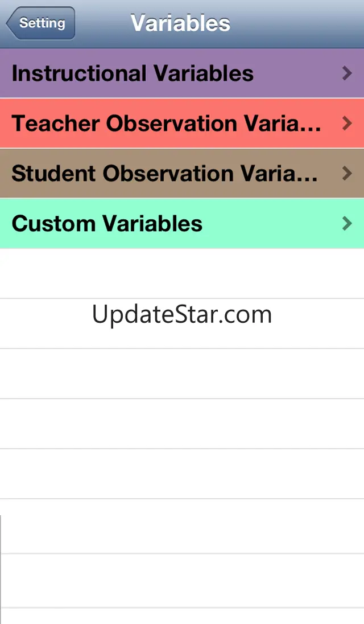Tap empty row directly below Custom Variables

[x=182, y=274]
